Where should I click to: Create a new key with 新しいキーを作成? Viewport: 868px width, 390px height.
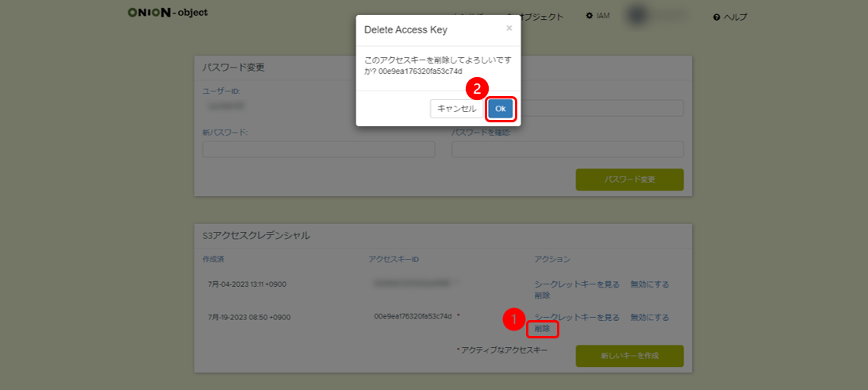click(629, 356)
